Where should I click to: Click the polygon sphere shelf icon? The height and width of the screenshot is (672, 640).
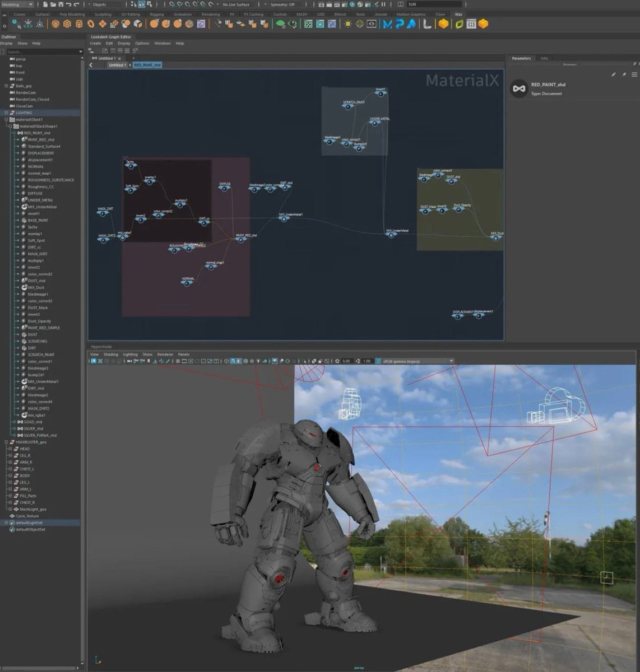pos(55,24)
